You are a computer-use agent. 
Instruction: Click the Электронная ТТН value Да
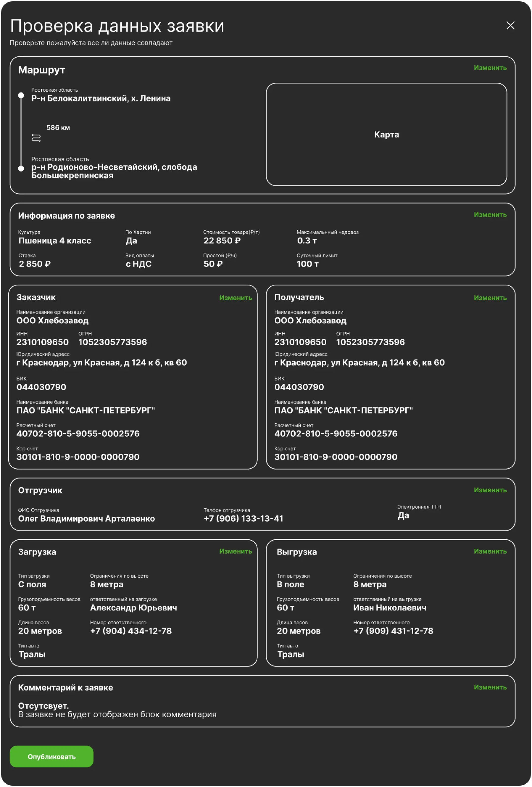coord(403,515)
